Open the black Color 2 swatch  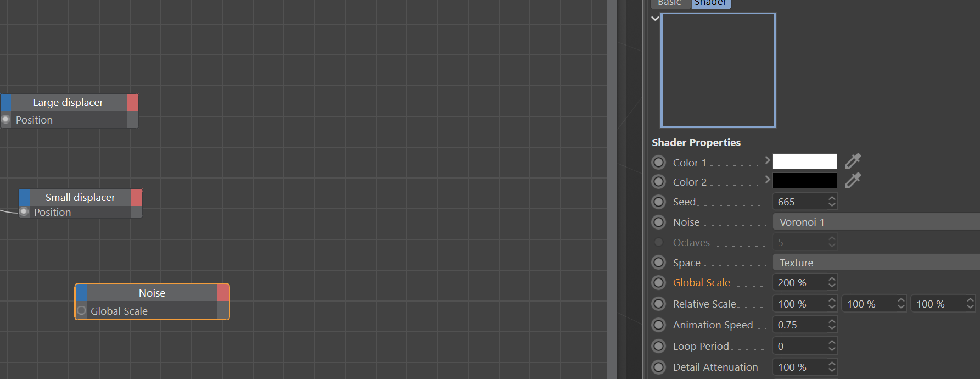click(804, 180)
